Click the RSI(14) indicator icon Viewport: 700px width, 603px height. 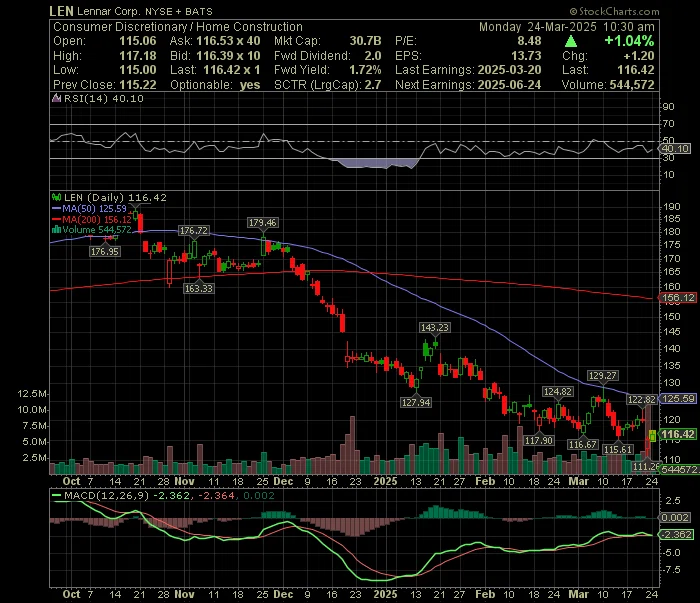click(x=56, y=98)
